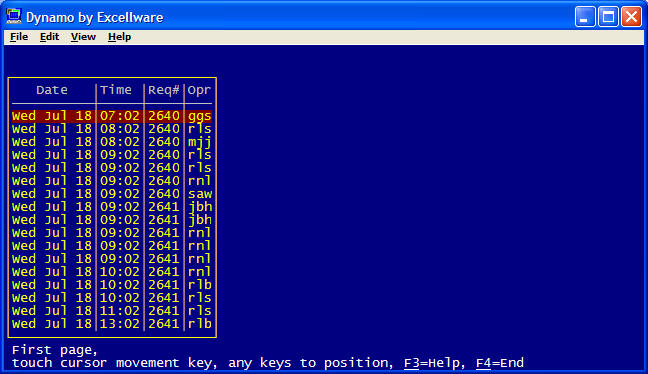648x374 pixels.
Task: Select the row with operator saw
Action: [x=112, y=194]
